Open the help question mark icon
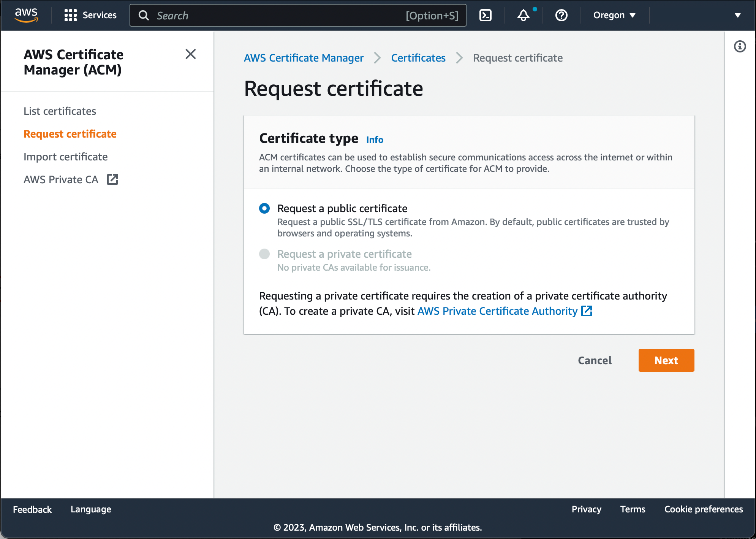 pyautogui.click(x=561, y=15)
